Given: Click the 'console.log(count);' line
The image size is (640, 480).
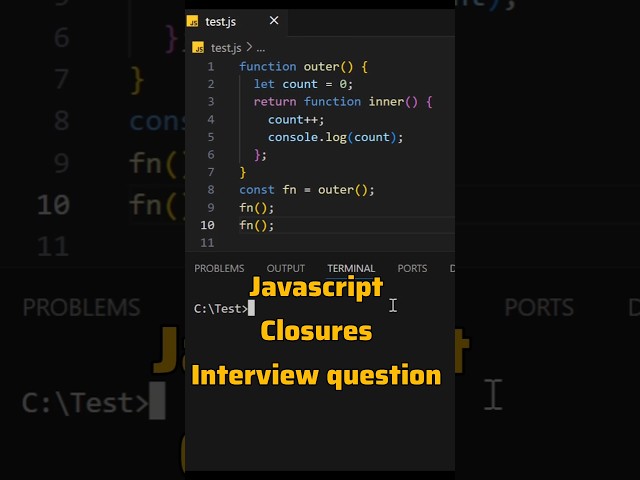Looking at the screenshot, I should pos(336,137).
